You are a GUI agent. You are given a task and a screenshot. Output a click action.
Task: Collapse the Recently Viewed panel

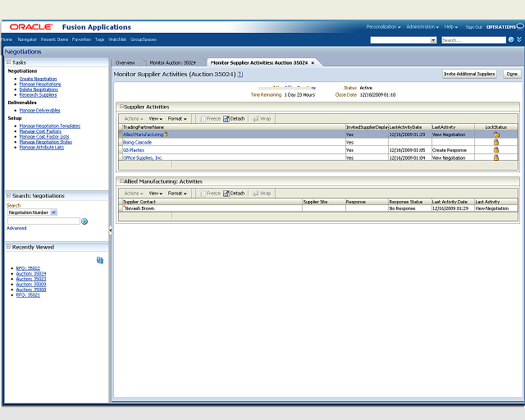(9, 247)
